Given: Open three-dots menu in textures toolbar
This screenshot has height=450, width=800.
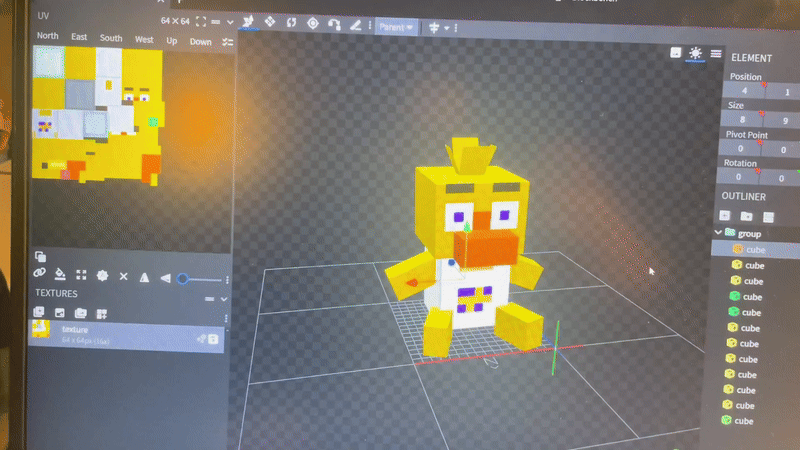Looking at the screenshot, I should (226, 318).
